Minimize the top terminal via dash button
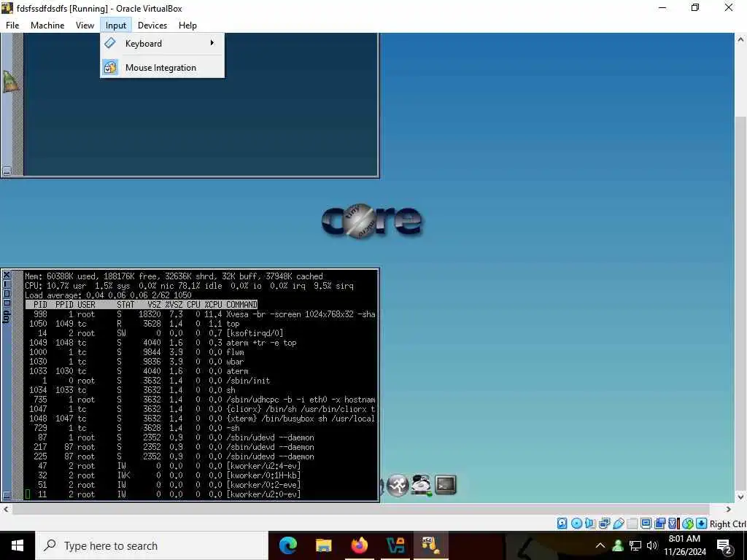Viewport: 747px width, 560px height. tap(7, 284)
